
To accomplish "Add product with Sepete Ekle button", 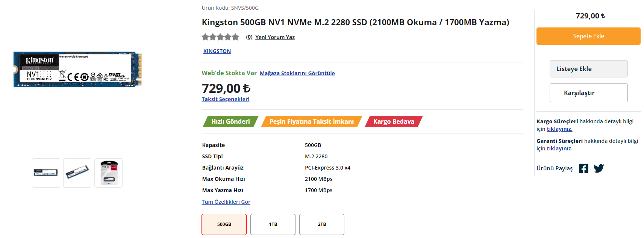I will click(588, 36).
